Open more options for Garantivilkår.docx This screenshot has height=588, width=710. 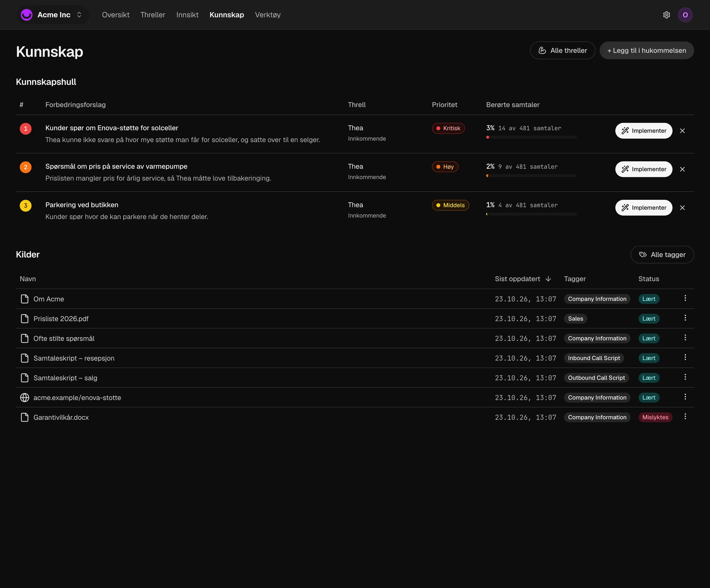point(685,417)
